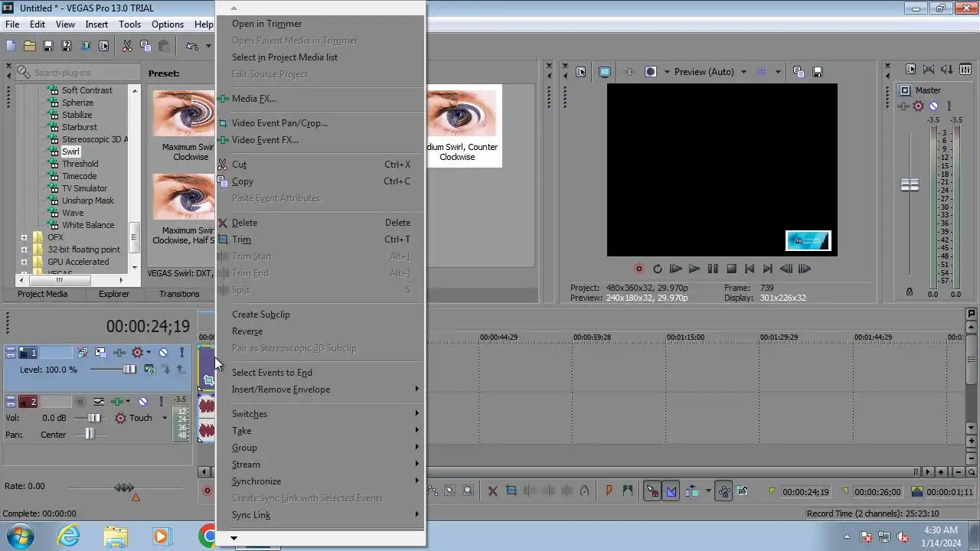
Task: Choose Video Event Pan/Crop from the menu
Action: click(279, 123)
